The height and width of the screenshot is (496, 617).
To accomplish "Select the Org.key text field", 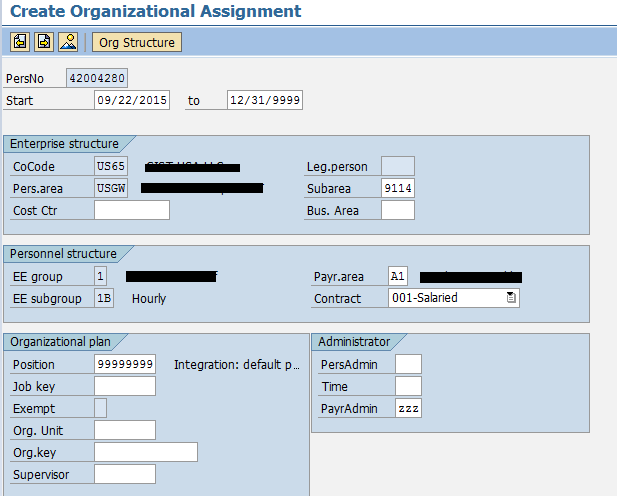I will [145, 452].
